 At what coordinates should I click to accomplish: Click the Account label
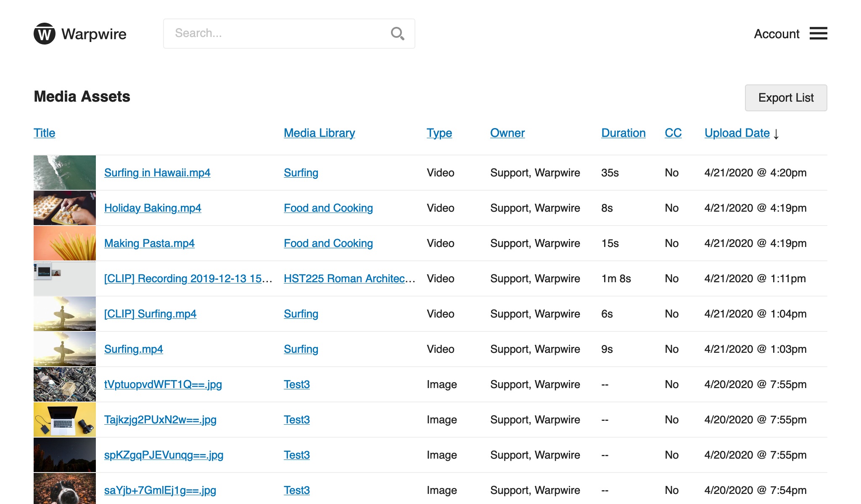[x=776, y=34]
